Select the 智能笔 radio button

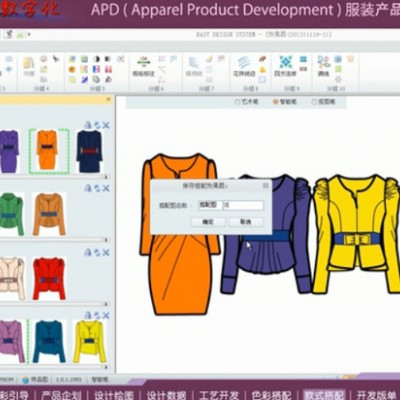(276, 102)
